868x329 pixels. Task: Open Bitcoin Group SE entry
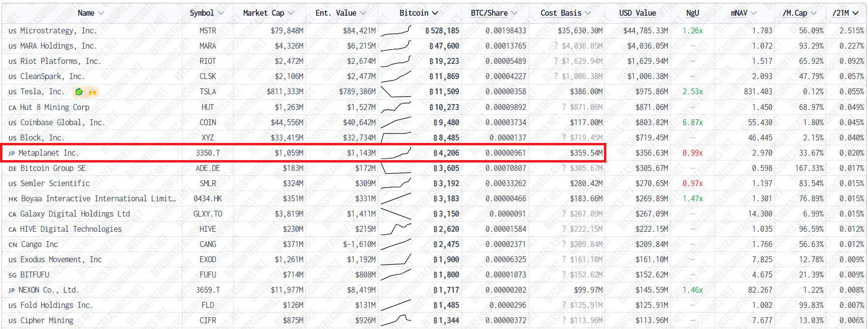tap(53, 168)
